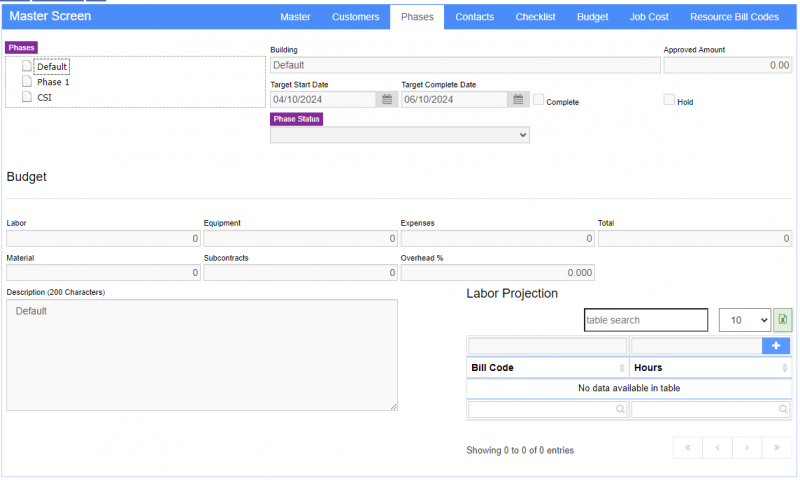800x480 pixels.
Task: Export Labor Projection table to Excel
Action: [782, 320]
